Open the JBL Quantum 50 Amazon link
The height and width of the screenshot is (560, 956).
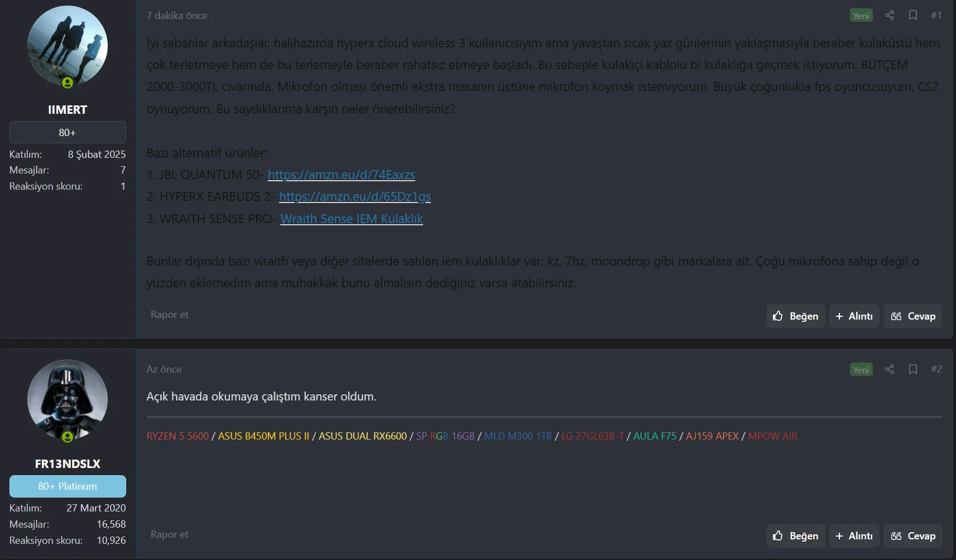[x=342, y=175]
